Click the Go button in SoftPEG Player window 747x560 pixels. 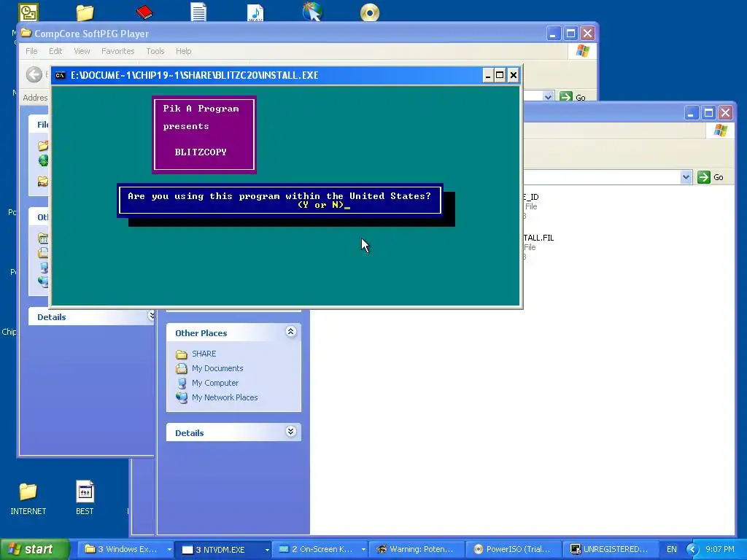coord(573,97)
